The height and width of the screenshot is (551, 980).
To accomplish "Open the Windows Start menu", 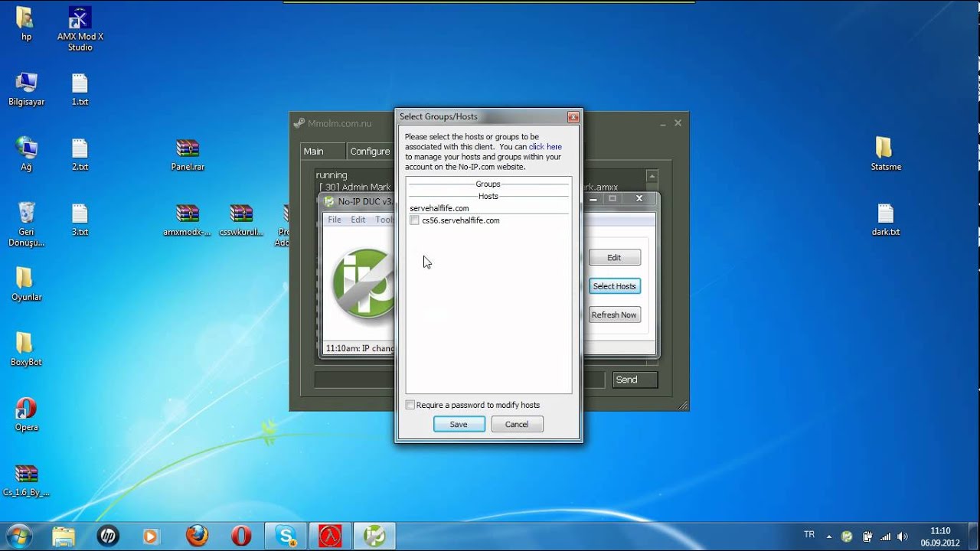I will 18,536.
